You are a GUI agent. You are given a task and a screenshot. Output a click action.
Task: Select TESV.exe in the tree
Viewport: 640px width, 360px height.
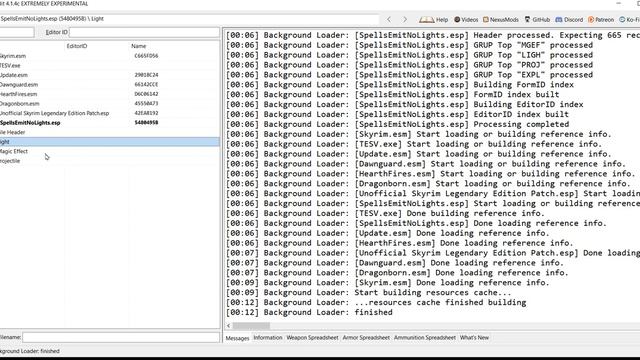[10, 65]
